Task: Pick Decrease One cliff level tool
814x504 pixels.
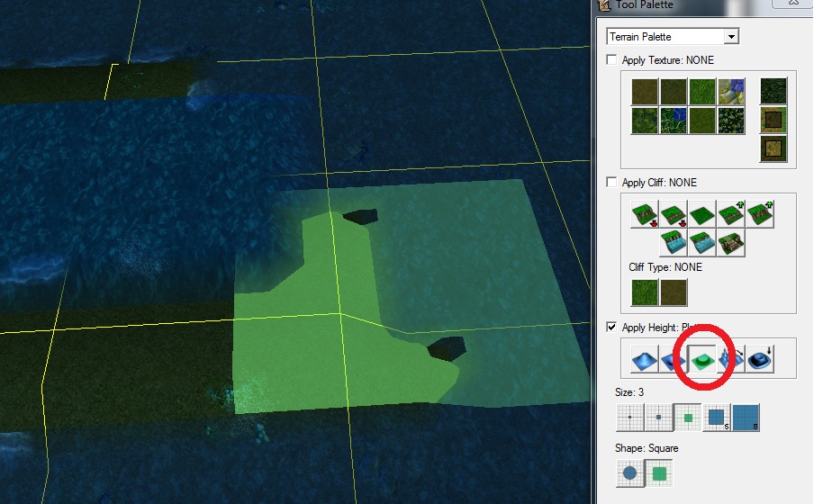Action: pos(674,214)
